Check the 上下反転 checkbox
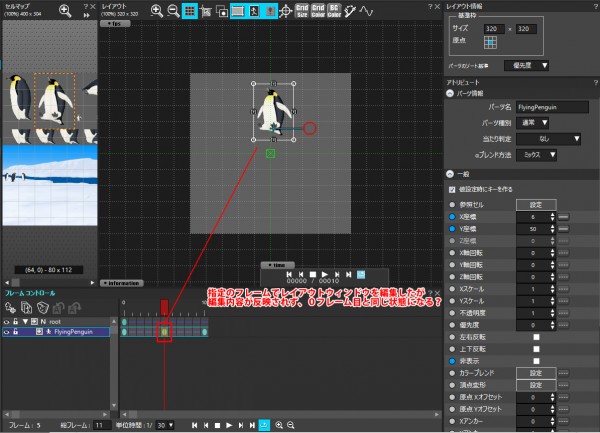600x433 pixels. 536,349
